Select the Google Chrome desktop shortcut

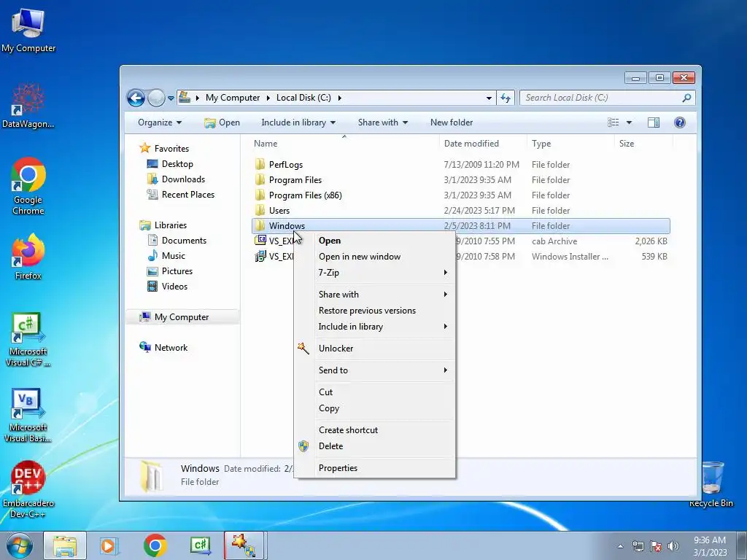point(28,186)
